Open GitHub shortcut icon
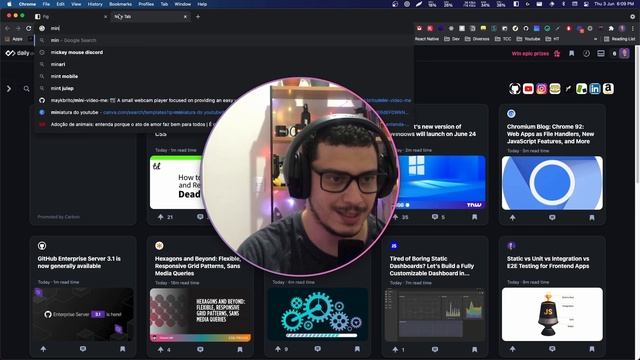 tap(515, 89)
